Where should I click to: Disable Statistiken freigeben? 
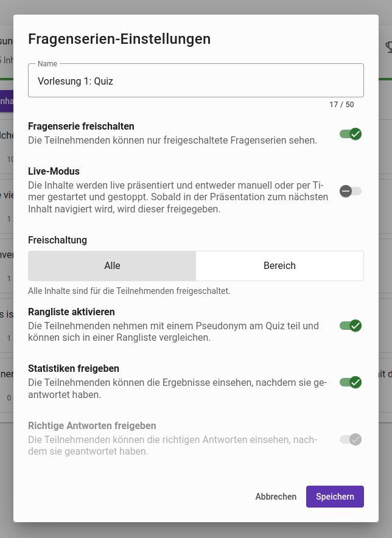[x=350, y=382]
